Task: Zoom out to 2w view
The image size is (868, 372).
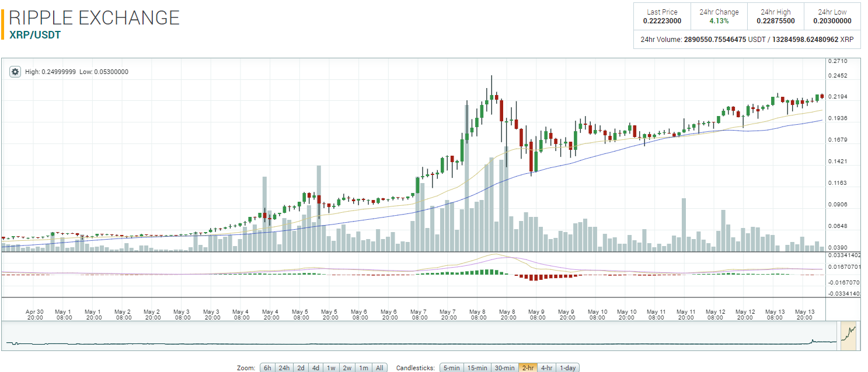Action: 347,367
